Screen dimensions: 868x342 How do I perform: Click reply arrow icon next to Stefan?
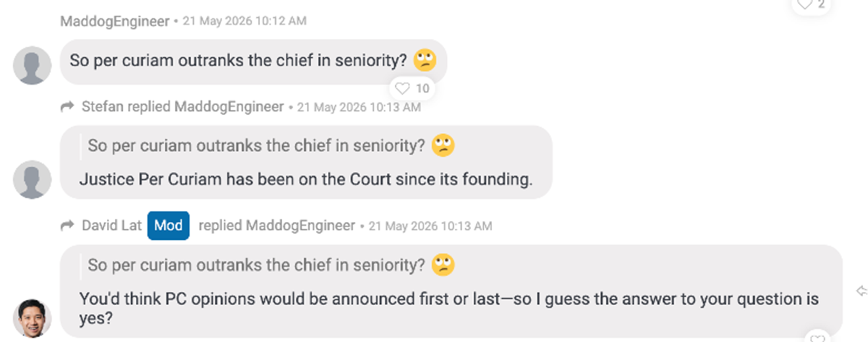pyautogui.click(x=67, y=107)
